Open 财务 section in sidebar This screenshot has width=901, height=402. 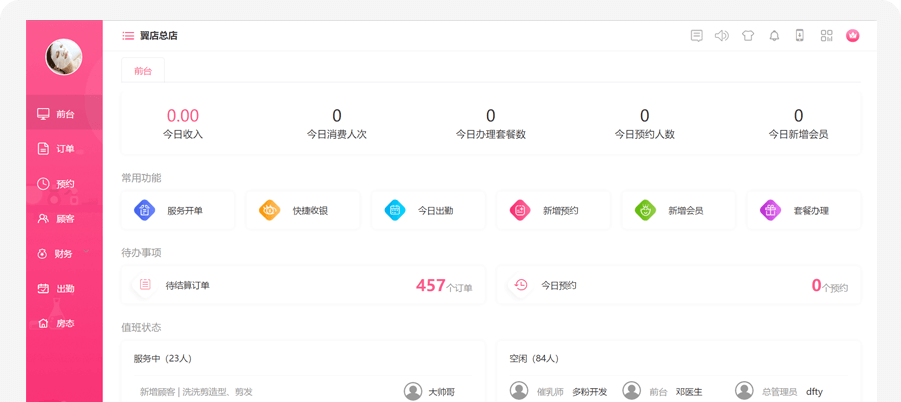coord(64,254)
